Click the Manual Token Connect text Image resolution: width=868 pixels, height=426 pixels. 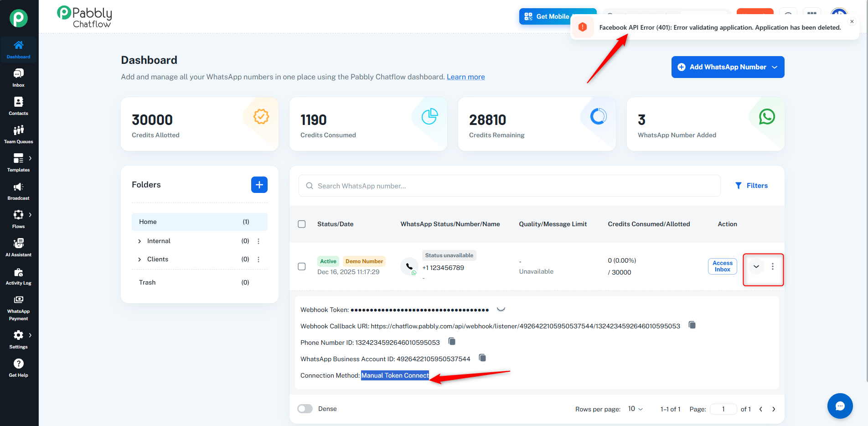[395, 375]
